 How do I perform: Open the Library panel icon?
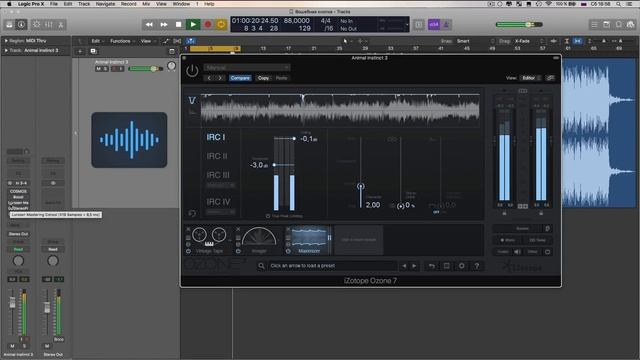coord(9,24)
